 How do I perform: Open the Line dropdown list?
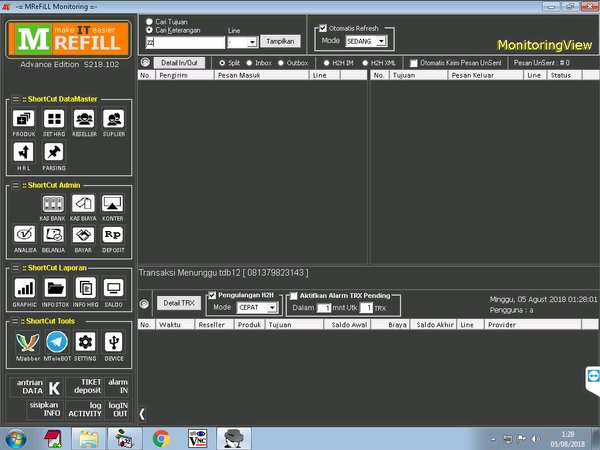[253, 42]
